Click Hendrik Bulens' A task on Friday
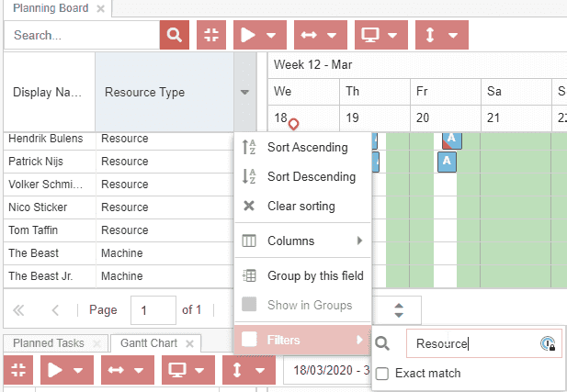This screenshot has width=567, height=392. click(451, 140)
